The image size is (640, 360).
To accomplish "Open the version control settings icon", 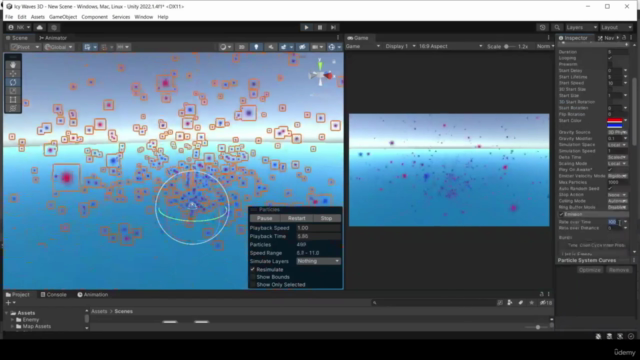I will point(54,27).
